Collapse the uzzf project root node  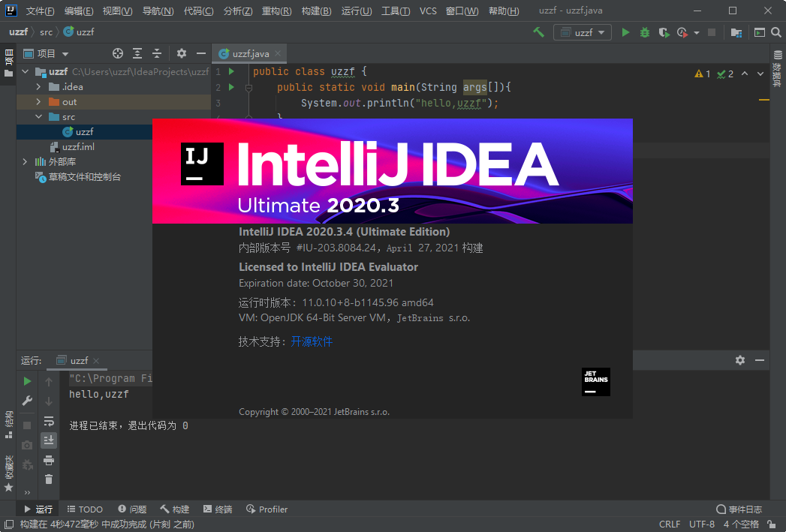coord(25,71)
